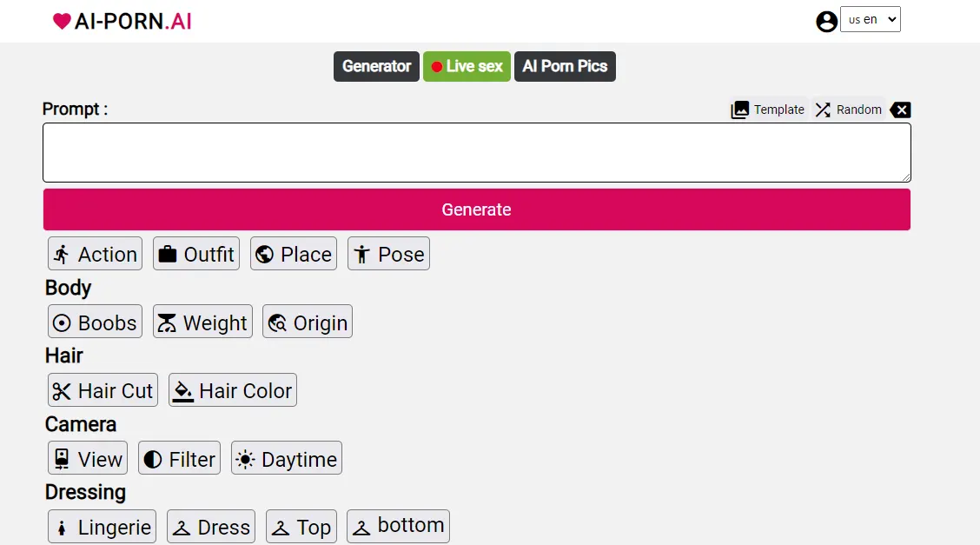Screen dimensions: 980x545
Task: Open the language selector dropdown
Action: [870, 19]
